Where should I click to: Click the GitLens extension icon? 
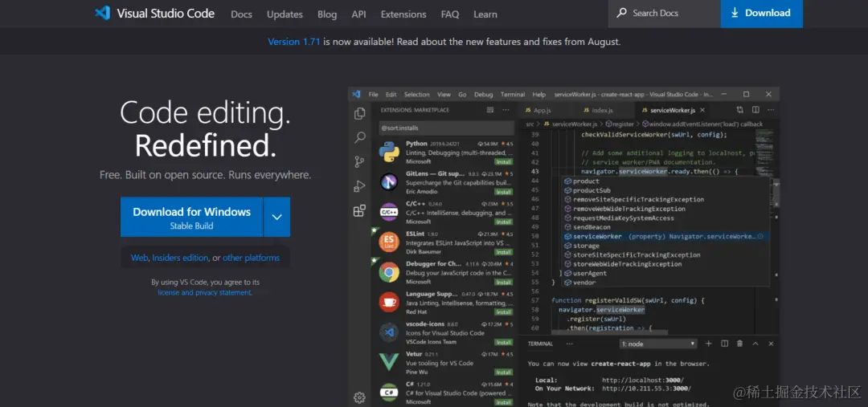tap(389, 181)
